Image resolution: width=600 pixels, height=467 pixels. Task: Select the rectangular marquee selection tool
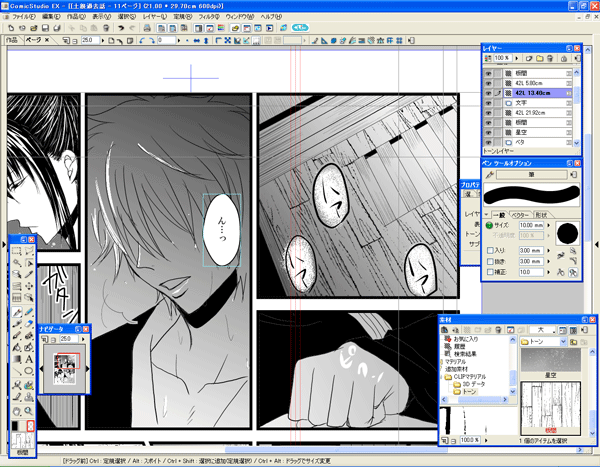[x=16, y=251]
